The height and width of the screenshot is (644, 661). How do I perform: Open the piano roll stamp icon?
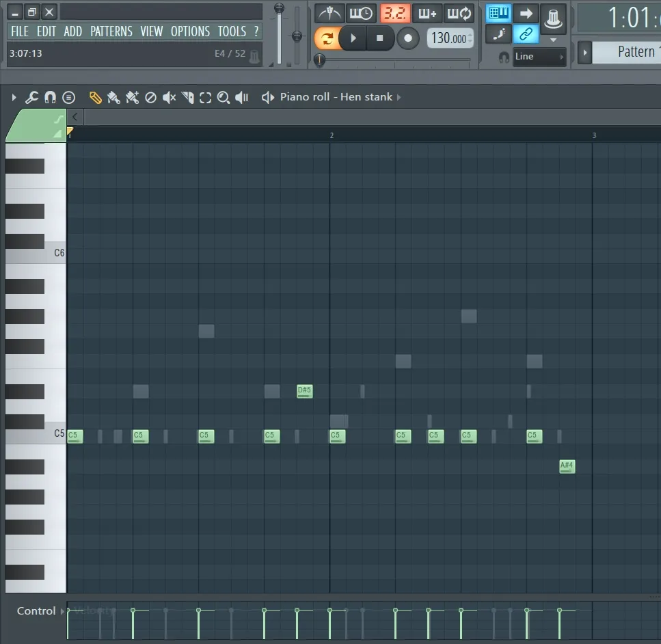coord(69,98)
